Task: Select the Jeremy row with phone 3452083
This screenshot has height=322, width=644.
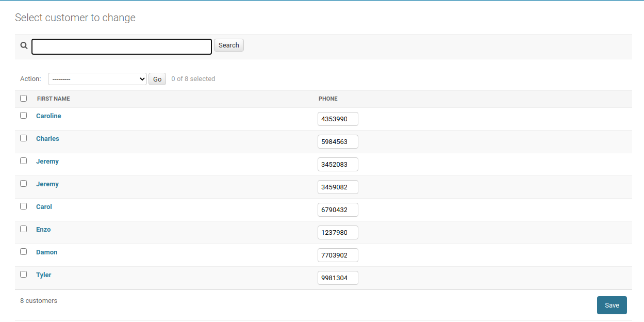Action: pyautogui.click(x=24, y=161)
